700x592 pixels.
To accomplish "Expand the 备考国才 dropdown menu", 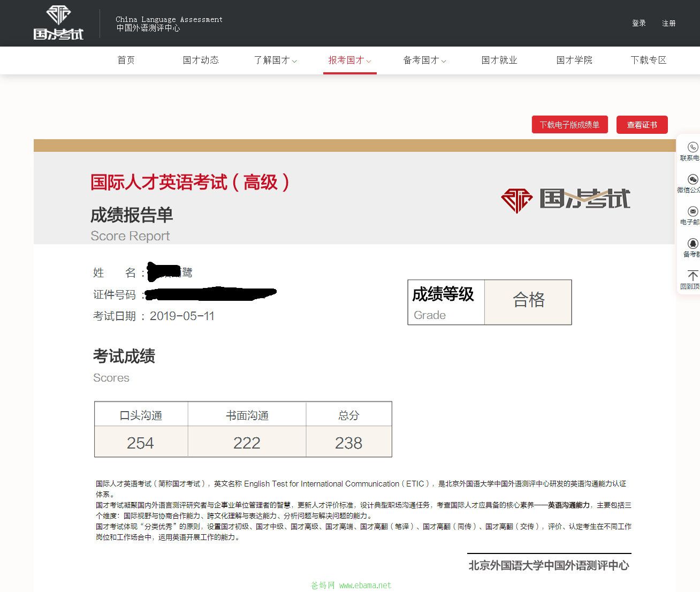I will click(x=424, y=60).
